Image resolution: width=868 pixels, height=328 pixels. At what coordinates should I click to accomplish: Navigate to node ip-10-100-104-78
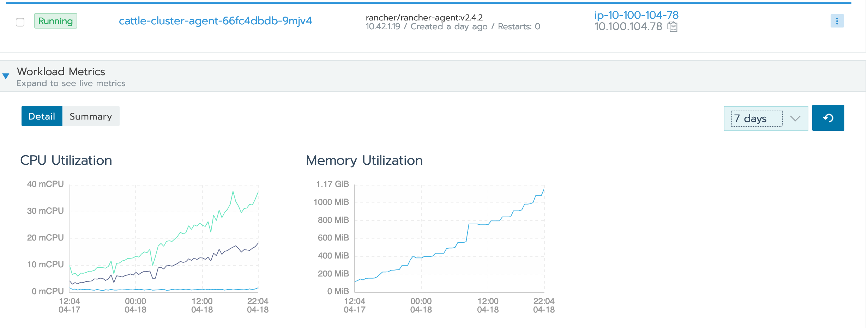636,15
